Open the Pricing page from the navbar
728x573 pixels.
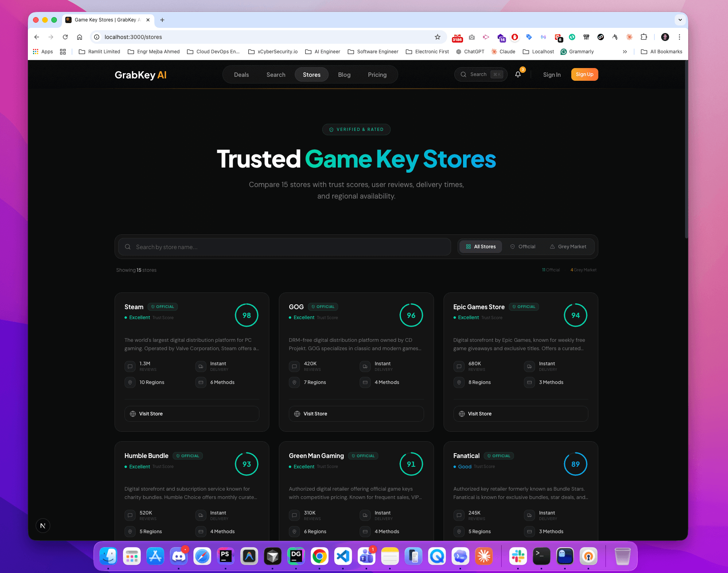(x=377, y=74)
